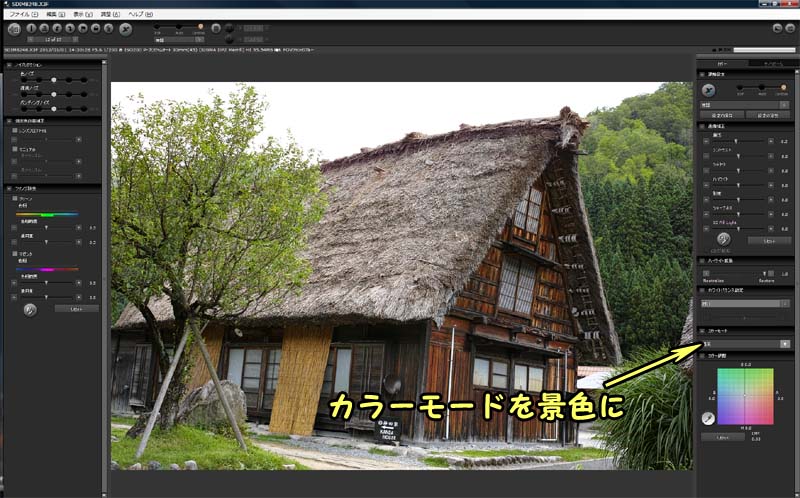
Task: Click minus button for 彩度 saturation slider
Action: coord(706,200)
